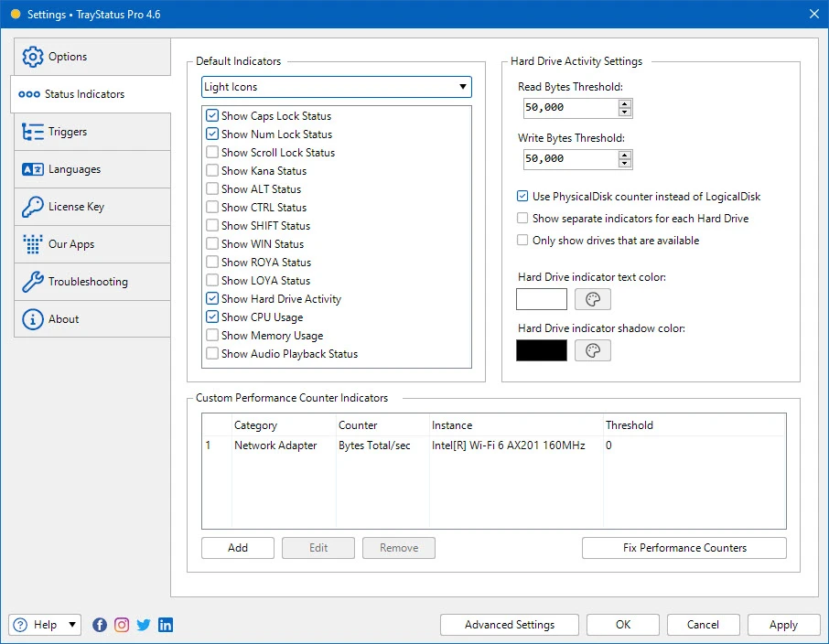This screenshot has width=829, height=644.
Task: Open Advanced Settings
Action: click(510, 625)
